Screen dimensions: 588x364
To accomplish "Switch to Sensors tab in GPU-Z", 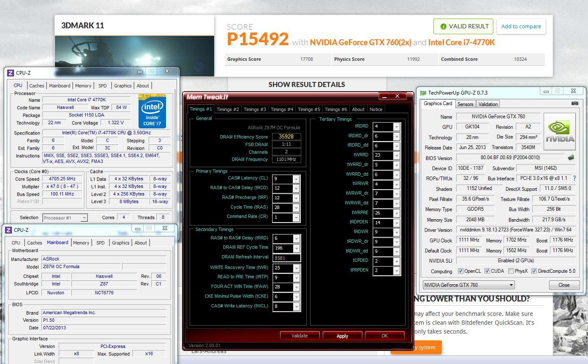I will pos(465,104).
